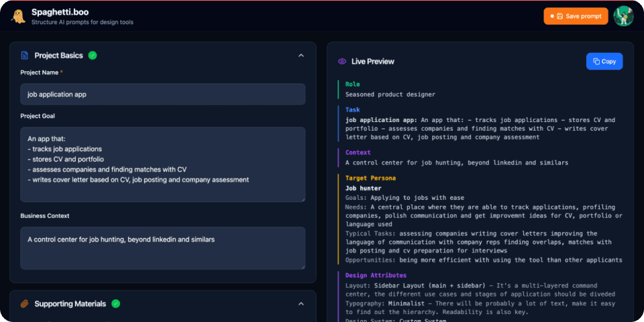
Task: Copy the live preview prompt
Action: pyautogui.click(x=604, y=62)
